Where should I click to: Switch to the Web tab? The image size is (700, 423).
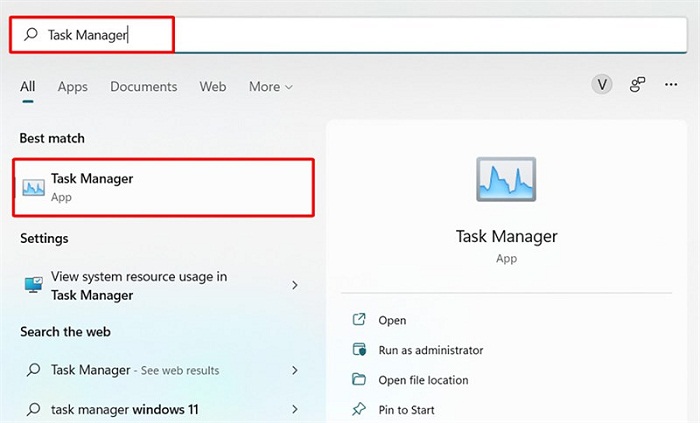(212, 87)
